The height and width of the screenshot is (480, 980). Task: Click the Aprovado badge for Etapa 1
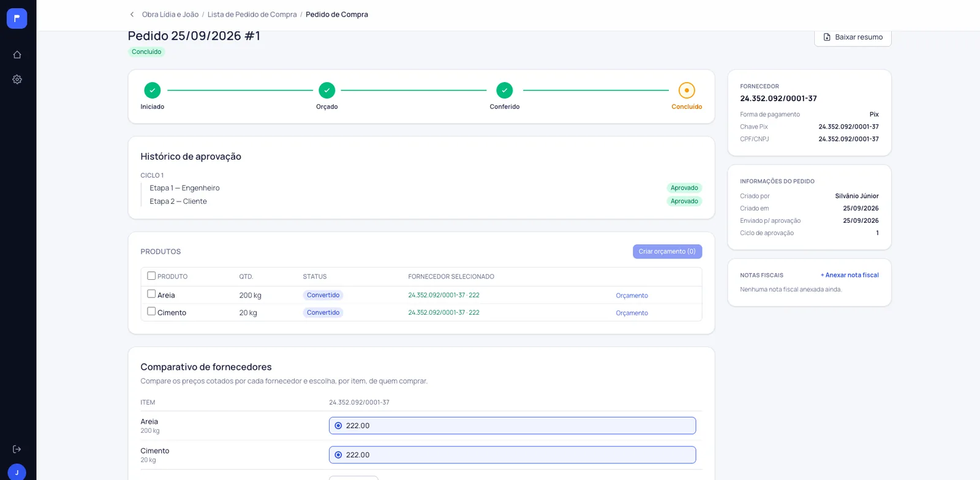tap(684, 188)
